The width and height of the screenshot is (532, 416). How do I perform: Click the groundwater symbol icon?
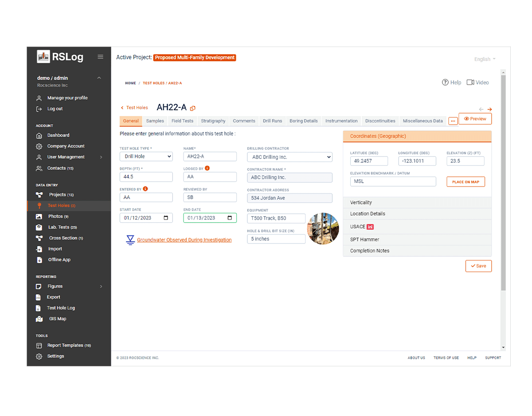pyautogui.click(x=130, y=240)
